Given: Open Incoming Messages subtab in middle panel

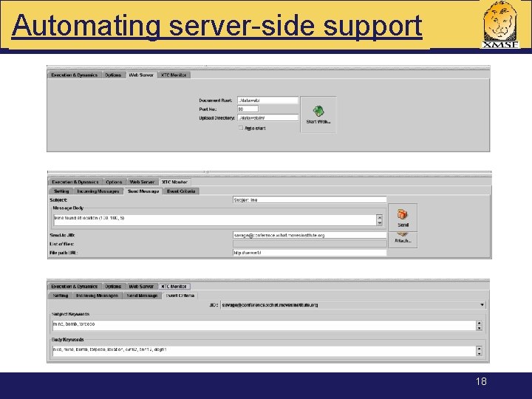Looking at the screenshot, I should coord(98,191).
